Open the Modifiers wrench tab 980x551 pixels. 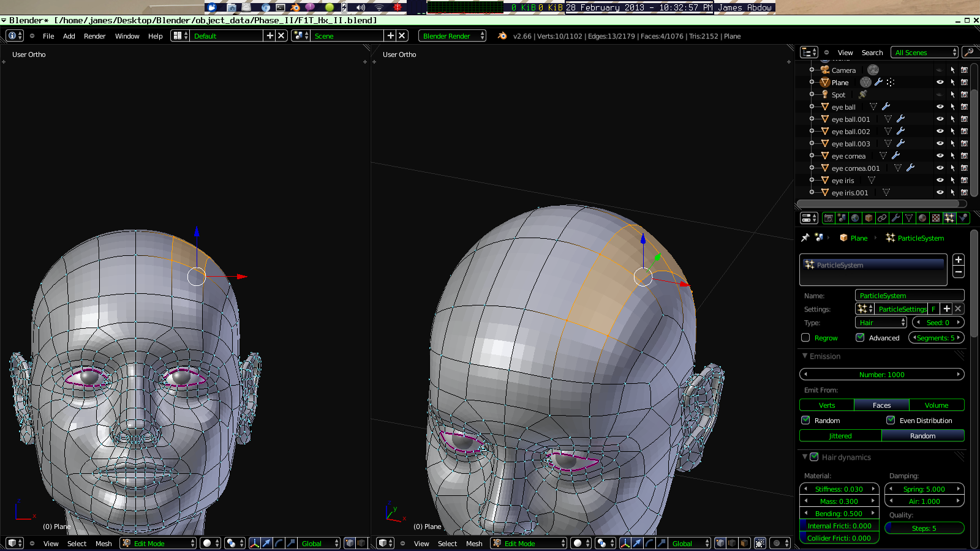pyautogui.click(x=895, y=218)
